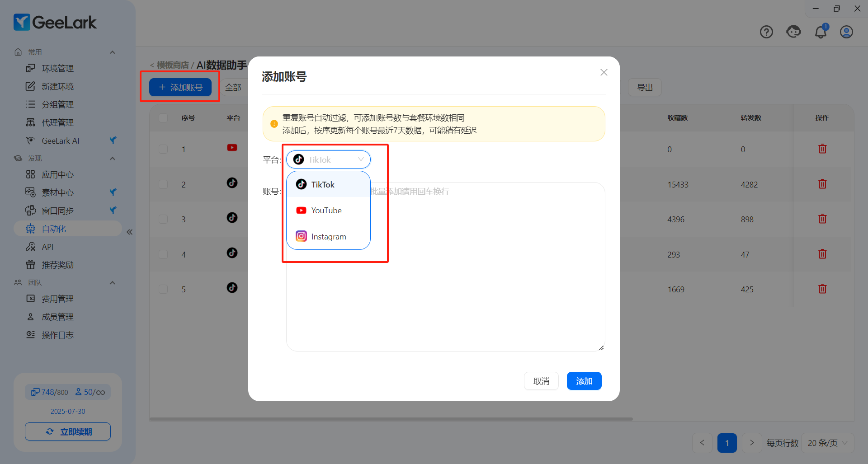Go back via the 模板商店 breadcrumb link
The image size is (868, 464).
coord(173,65)
